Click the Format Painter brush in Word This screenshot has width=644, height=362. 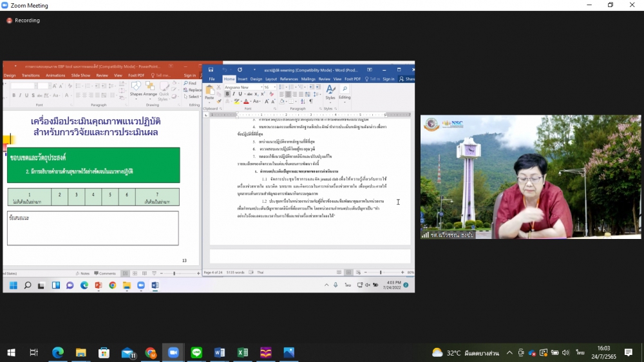pyautogui.click(x=220, y=101)
